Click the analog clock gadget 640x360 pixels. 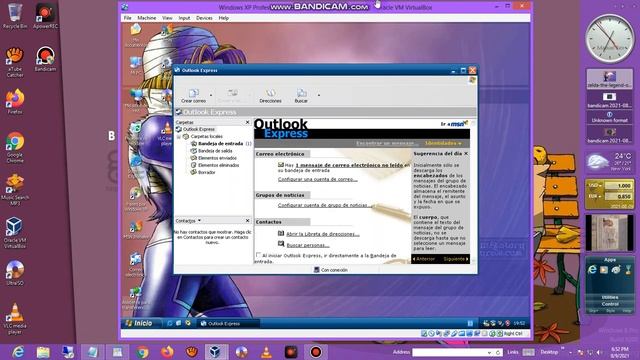(610, 39)
